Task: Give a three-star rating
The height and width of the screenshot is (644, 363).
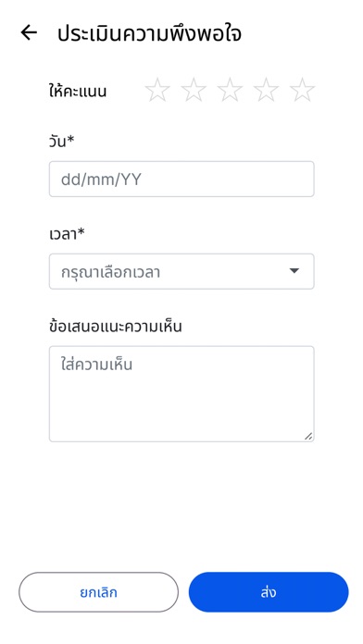Action: [230, 90]
